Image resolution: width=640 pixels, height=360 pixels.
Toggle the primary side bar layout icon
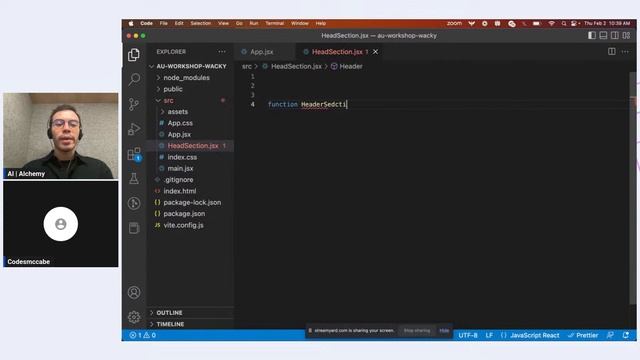[591, 36]
